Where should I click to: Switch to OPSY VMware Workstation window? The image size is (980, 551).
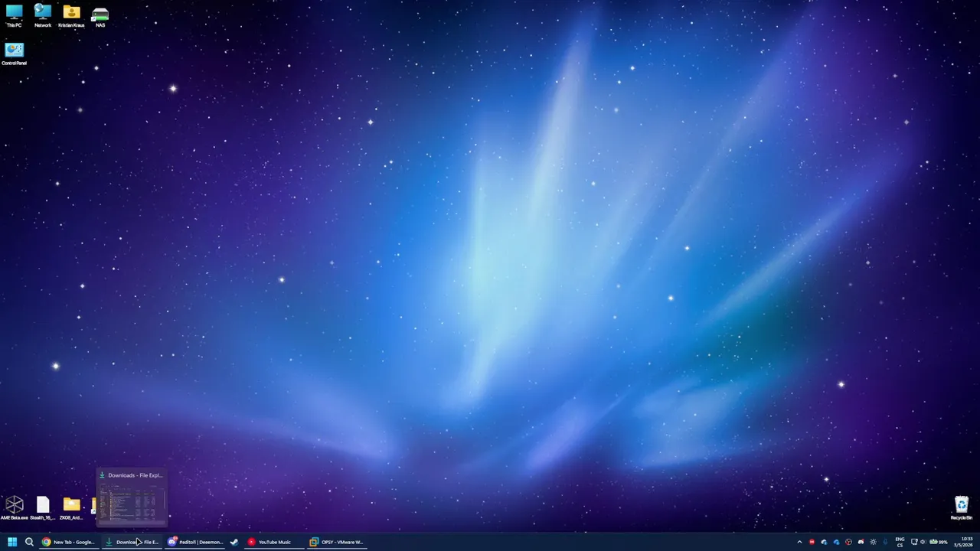click(x=337, y=542)
